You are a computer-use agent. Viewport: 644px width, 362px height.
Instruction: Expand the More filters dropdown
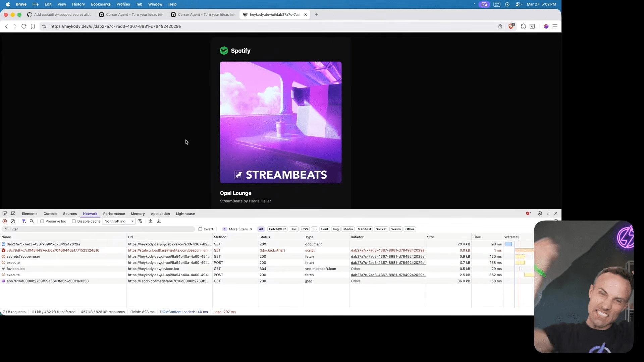[240, 229]
